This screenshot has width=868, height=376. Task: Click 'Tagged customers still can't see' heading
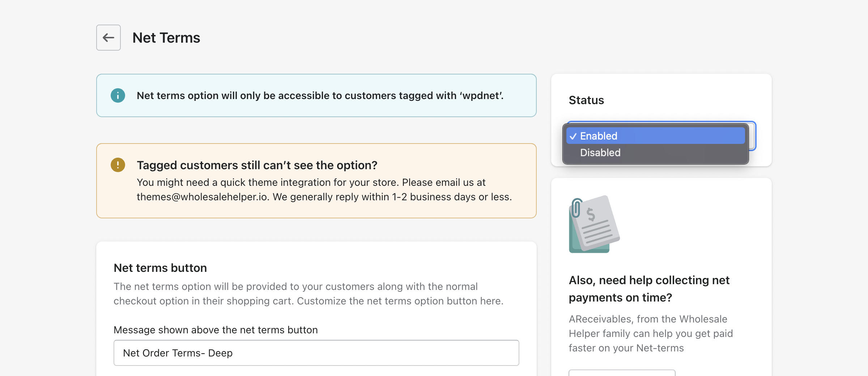257,165
